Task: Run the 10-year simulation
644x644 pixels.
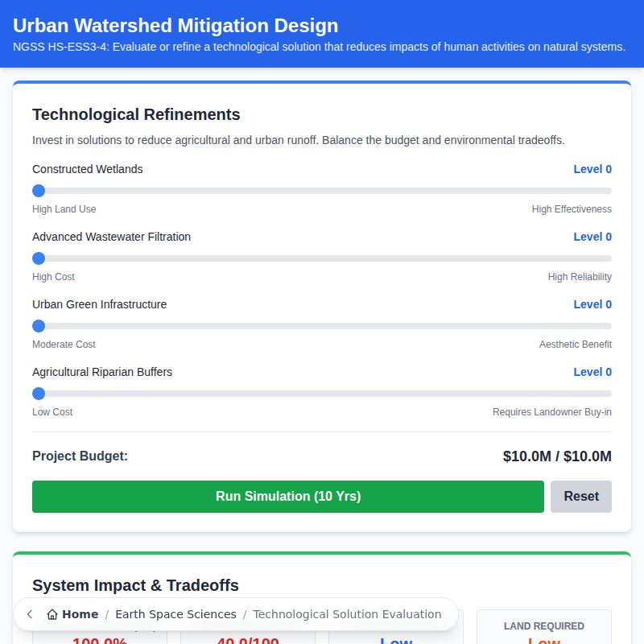Action: pyautogui.click(x=287, y=496)
